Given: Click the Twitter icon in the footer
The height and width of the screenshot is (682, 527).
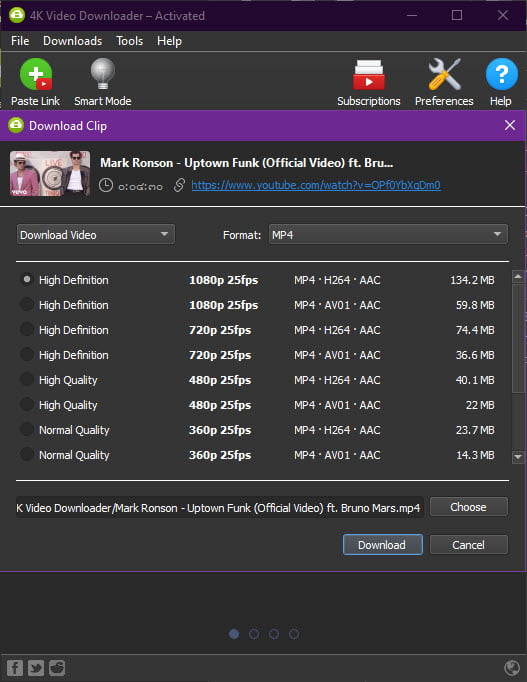Looking at the screenshot, I should point(36,668).
